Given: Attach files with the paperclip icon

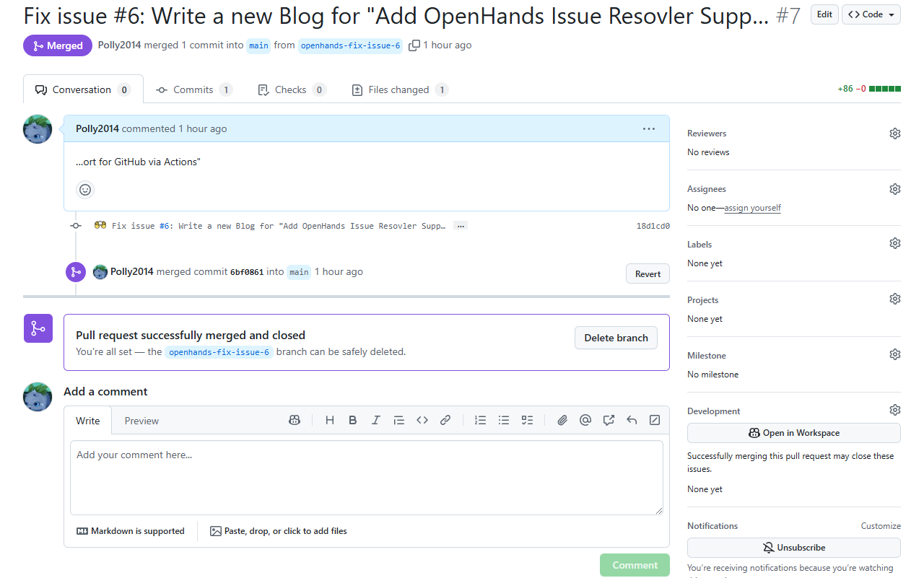Looking at the screenshot, I should [x=562, y=420].
